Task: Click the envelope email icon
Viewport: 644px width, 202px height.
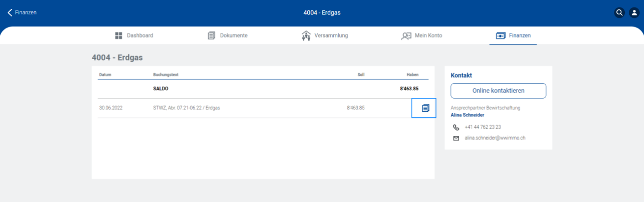Action: pyautogui.click(x=456, y=138)
